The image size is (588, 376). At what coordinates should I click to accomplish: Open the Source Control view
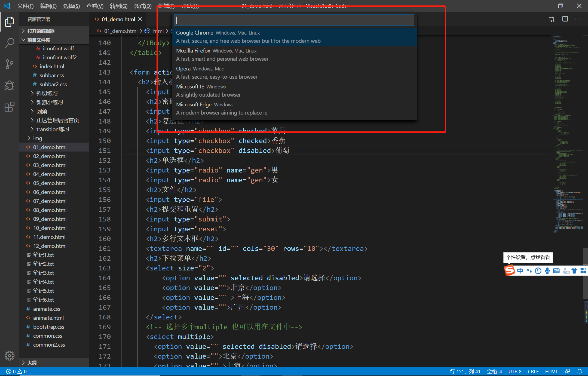(9, 64)
